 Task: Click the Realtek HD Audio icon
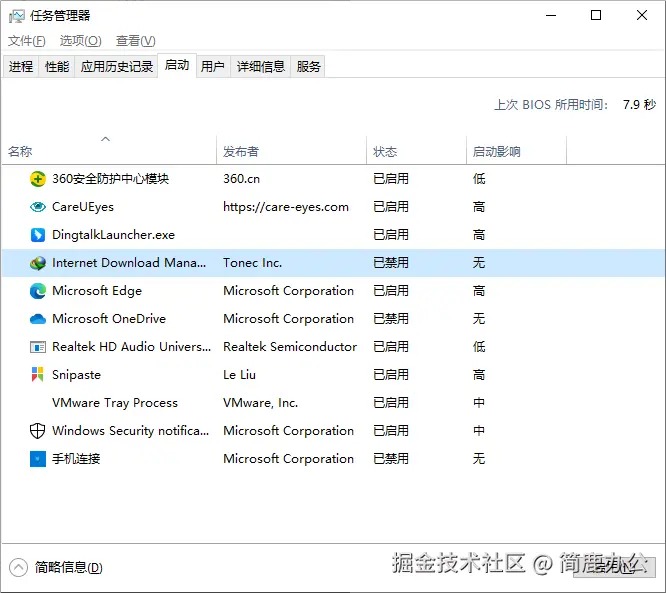(x=38, y=347)
